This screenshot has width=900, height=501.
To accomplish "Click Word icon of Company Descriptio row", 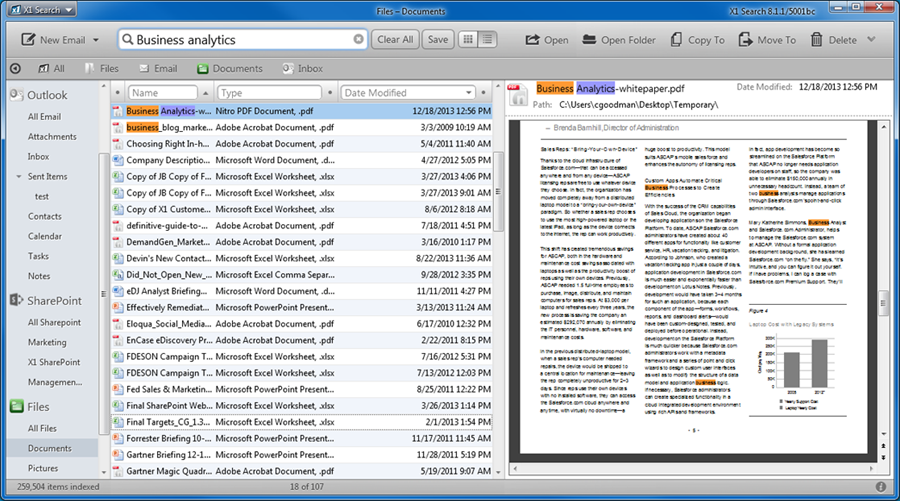I will click(118, 160).
